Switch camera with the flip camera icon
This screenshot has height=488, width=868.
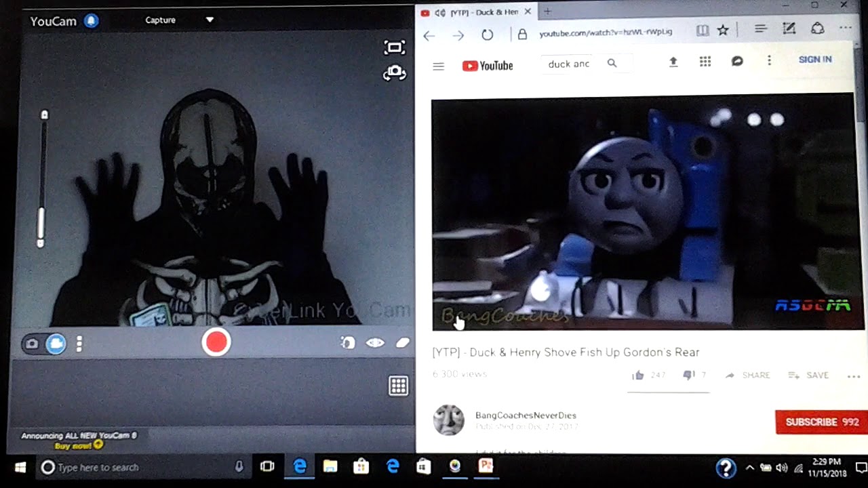coord(394,73)
